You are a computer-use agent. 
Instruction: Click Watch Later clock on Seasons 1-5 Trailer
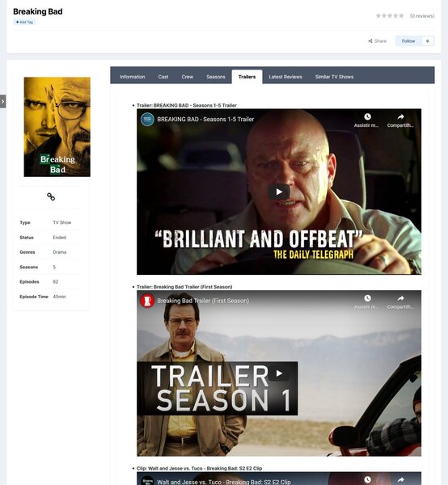pyautogui.click(x=367, y=116)
